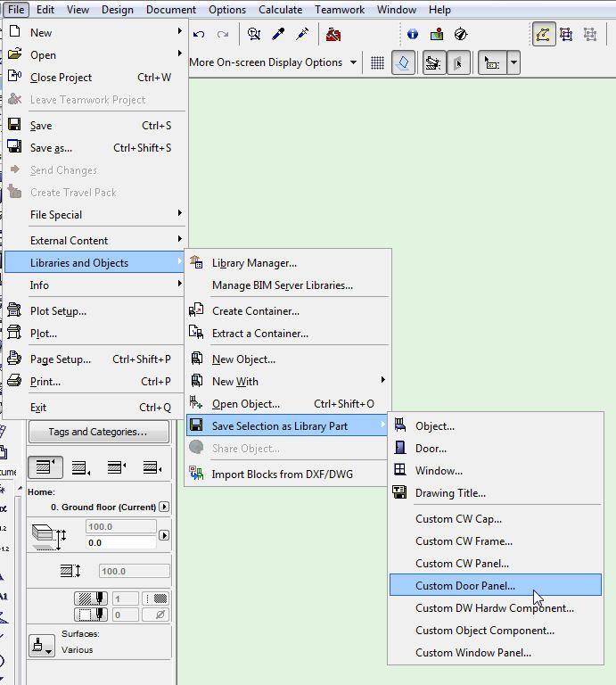Click the Close Project icon
The height and width of the screenshot is (685, 616).
point(14,76)
